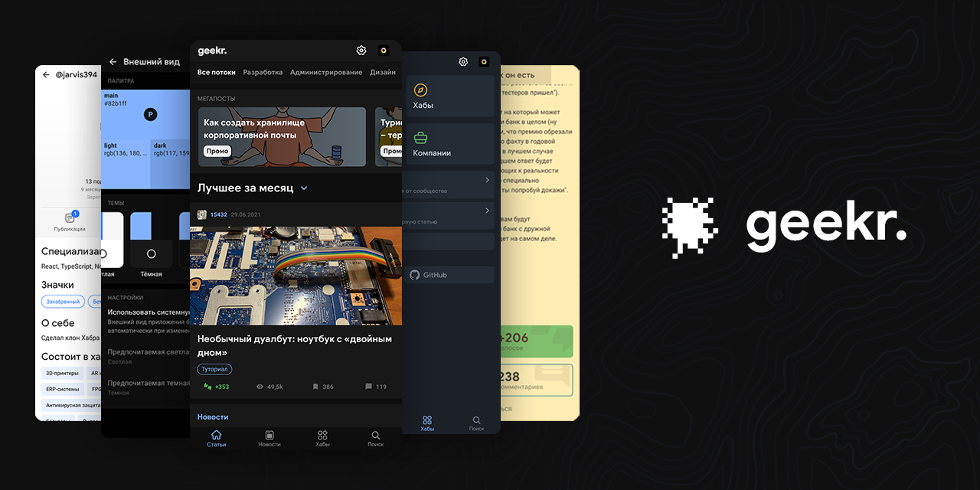
Task: Tap the profile avatar in front geekr screen
Action: (x=384, y=51)
